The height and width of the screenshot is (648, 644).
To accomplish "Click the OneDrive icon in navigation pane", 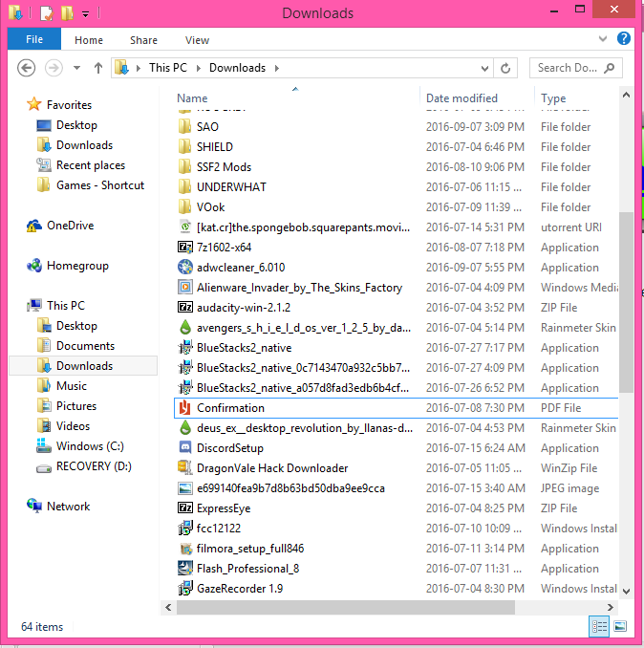I will point(34,226).
